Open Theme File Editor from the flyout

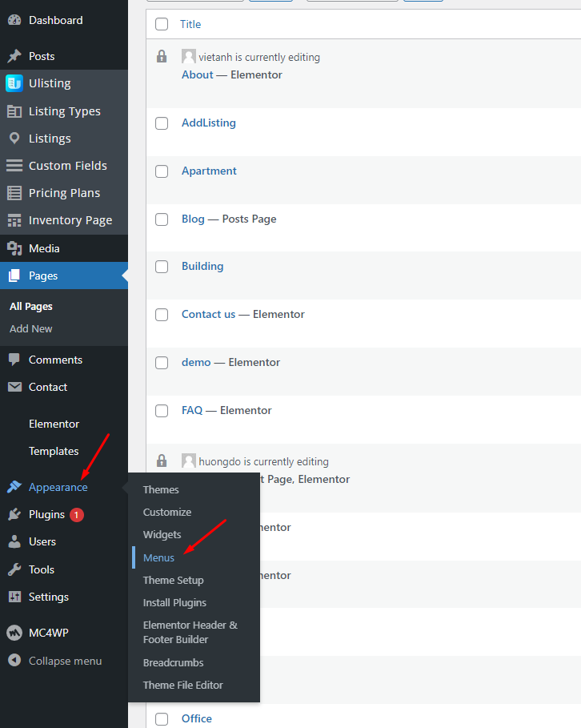(x=182, y=685)
